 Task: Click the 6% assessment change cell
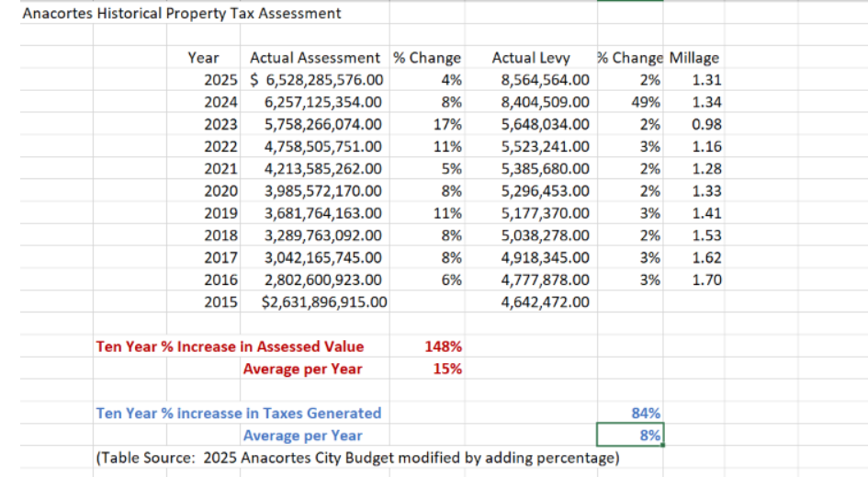(x=451, y=279)
